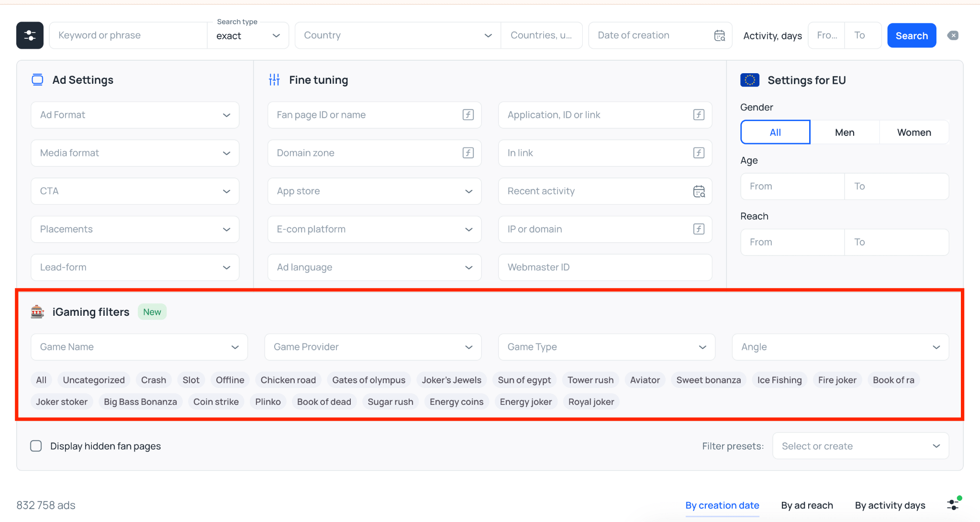Image resolution: width=980 pixels, height=522 pixels.
Task: Focus the Webmaster ID field
Action: pyautogui.click(x=605, y=267)
